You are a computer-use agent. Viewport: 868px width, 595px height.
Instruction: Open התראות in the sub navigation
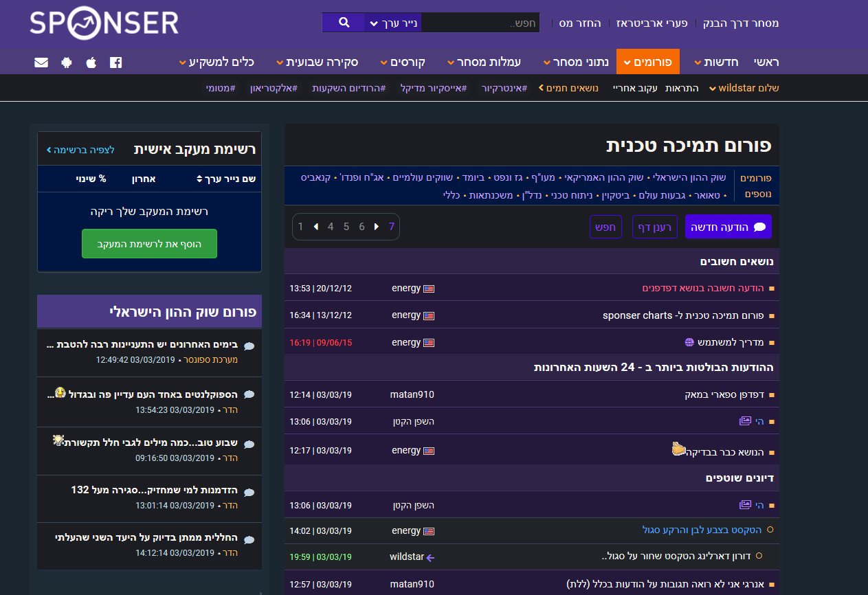click(683, 89)
